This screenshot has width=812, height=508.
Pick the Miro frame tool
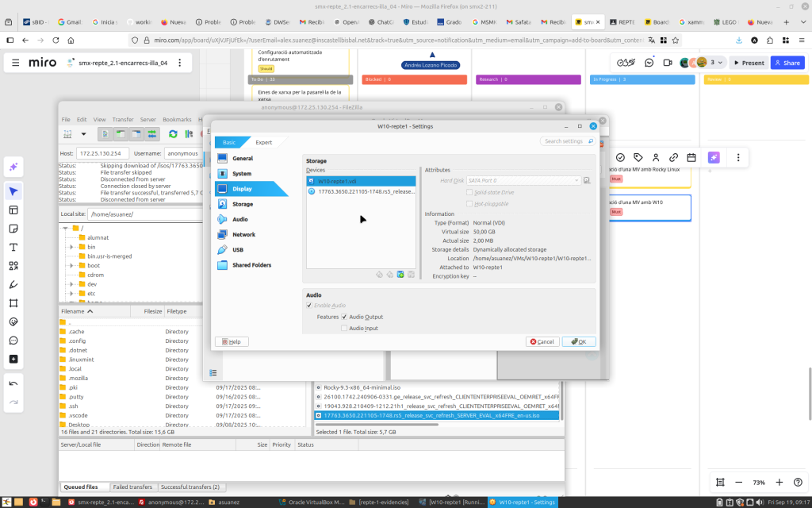click(13, 303)
